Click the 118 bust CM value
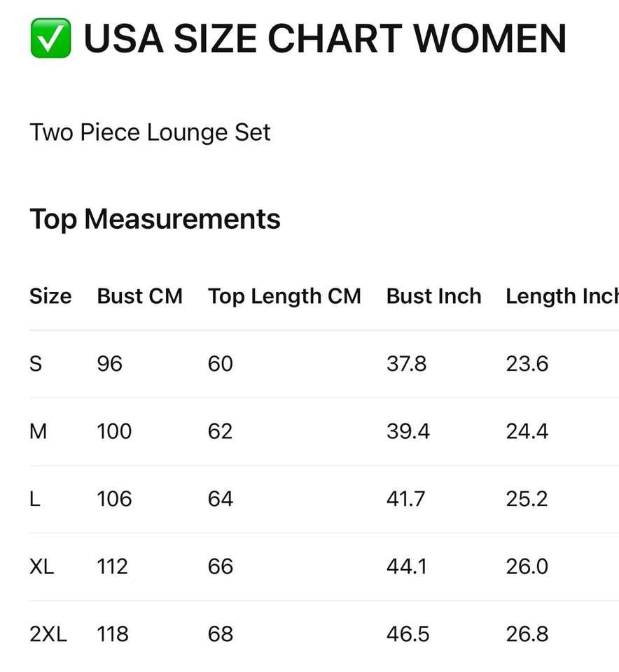Image resolution: width=619 pixels, height=672 pixels. click(113, 634)
